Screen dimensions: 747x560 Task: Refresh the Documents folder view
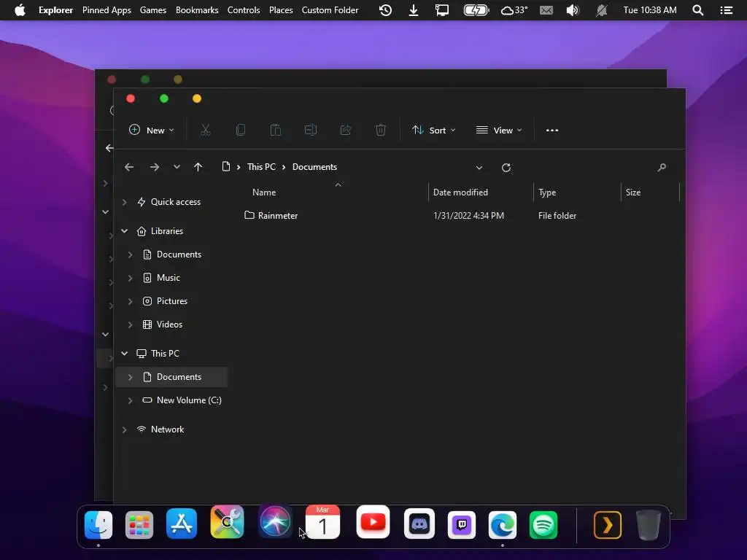tap(506, 168)
